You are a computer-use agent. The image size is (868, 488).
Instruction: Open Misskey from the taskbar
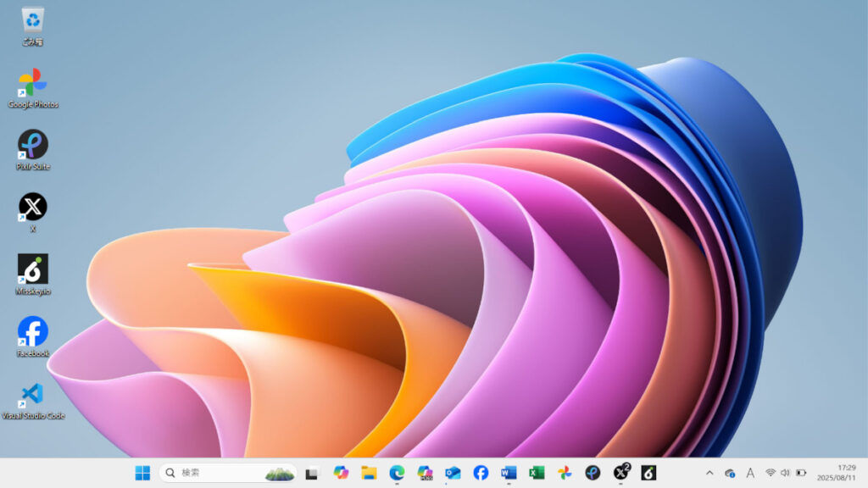[648, 473]
